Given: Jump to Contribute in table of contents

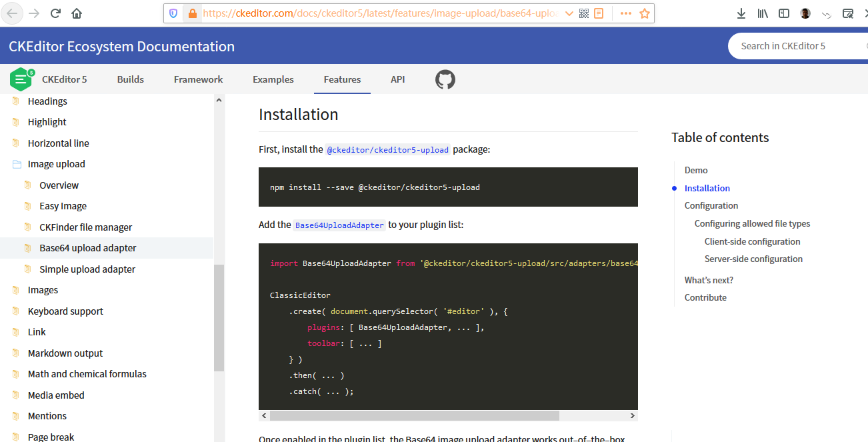Looking at the screenshot, I should point(705,298).
